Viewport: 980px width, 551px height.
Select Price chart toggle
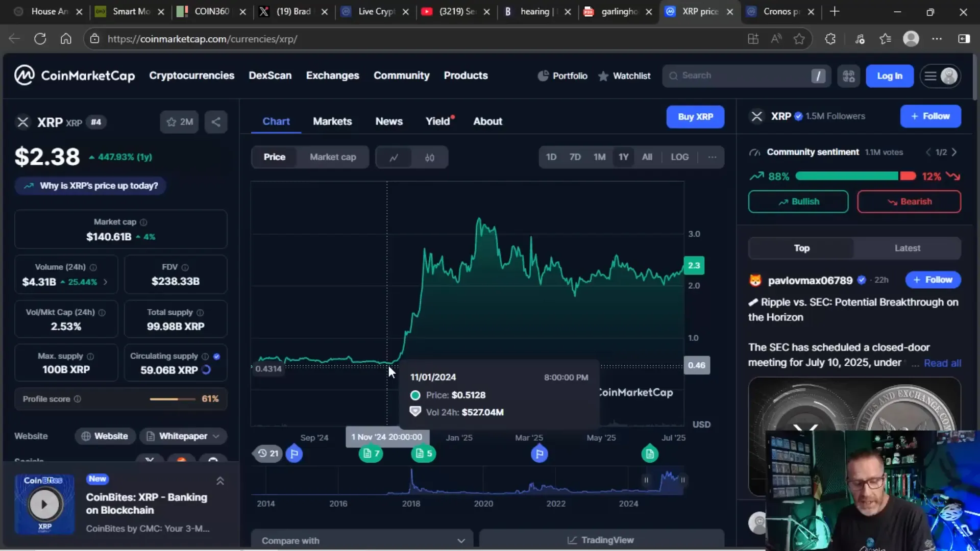coord(275,157)
